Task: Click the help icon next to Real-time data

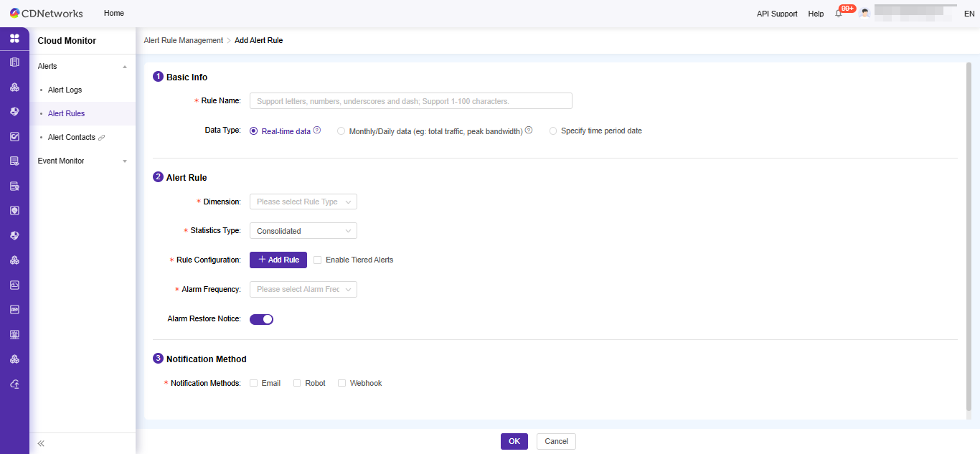Action: tap(317, 131)
